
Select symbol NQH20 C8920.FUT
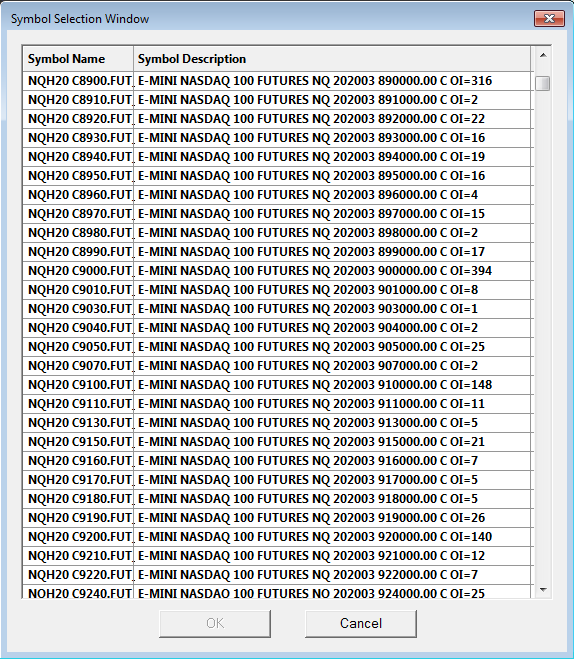(x=78, y=119)
